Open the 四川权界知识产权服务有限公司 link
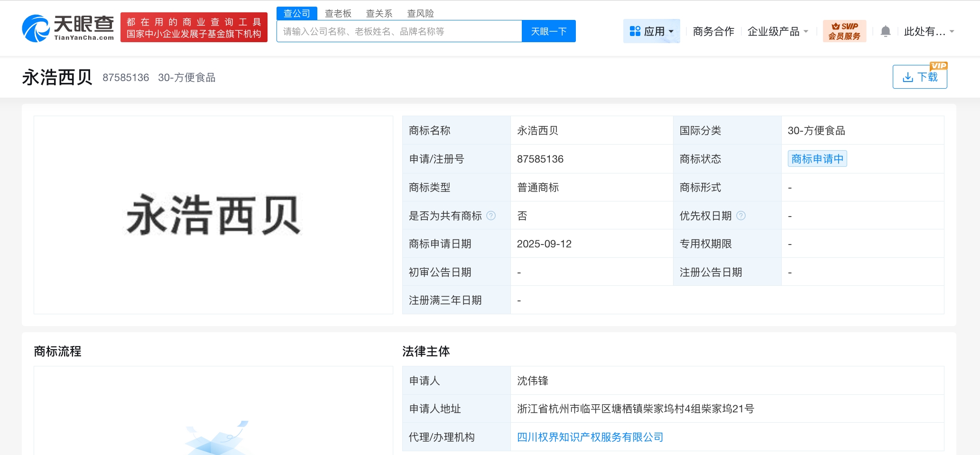 point(590,437)
